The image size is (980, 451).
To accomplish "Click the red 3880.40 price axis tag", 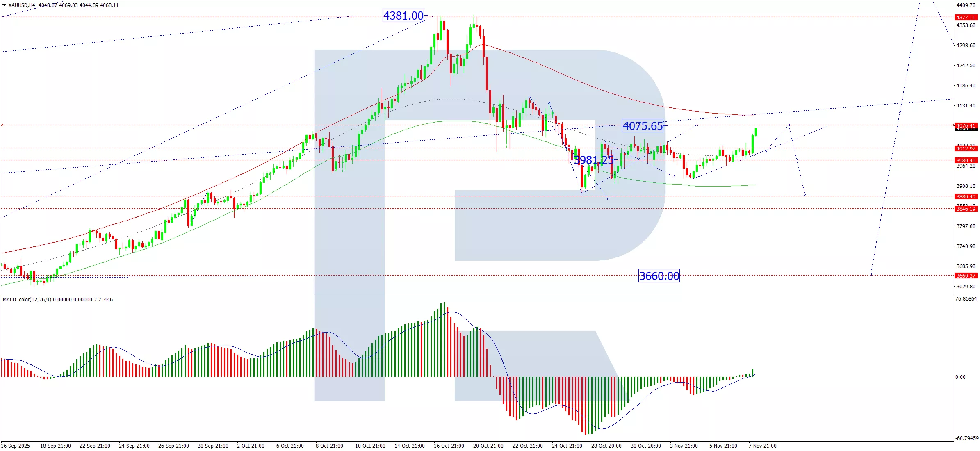I will [x=966, y=196].
